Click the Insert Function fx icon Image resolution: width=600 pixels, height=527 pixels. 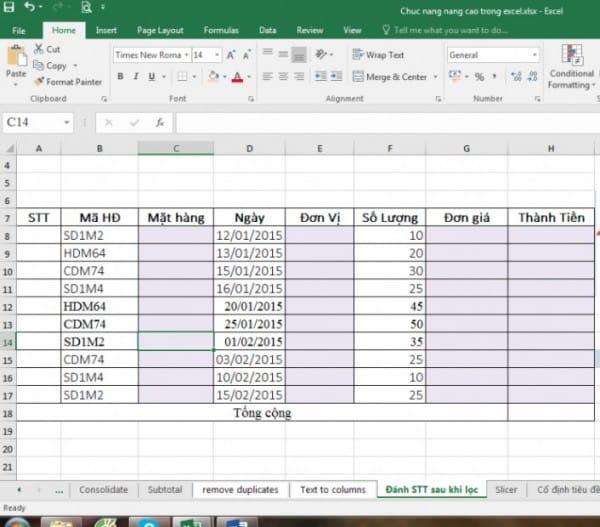(x=160, y=122)
